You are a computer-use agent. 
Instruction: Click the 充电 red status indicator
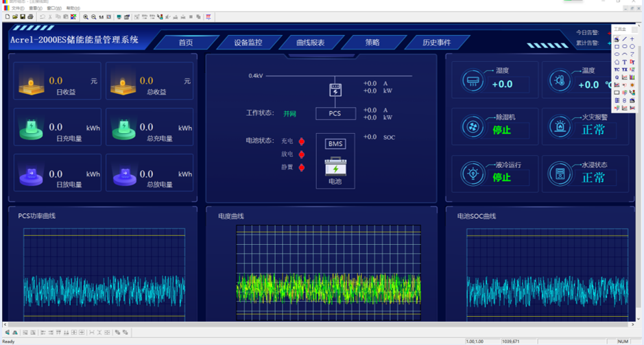(x=302, y=141)
